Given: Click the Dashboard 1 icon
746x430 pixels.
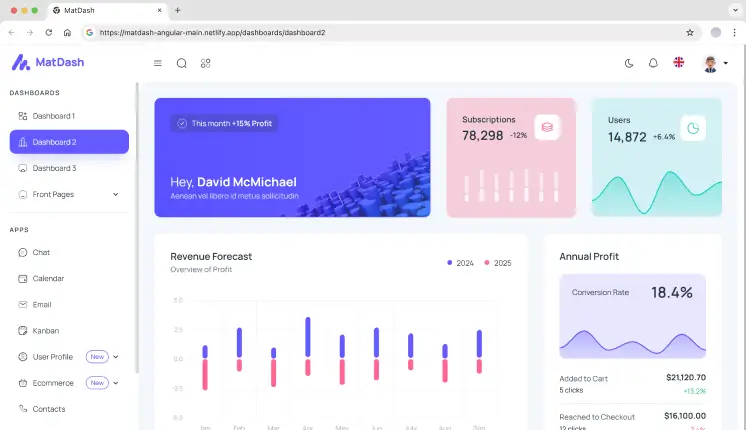Looking at the screenshot, I should pos(22,116).
